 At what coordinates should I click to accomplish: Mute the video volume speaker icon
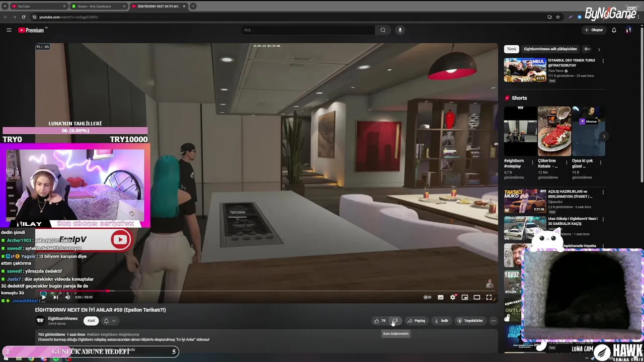(67, 297)
